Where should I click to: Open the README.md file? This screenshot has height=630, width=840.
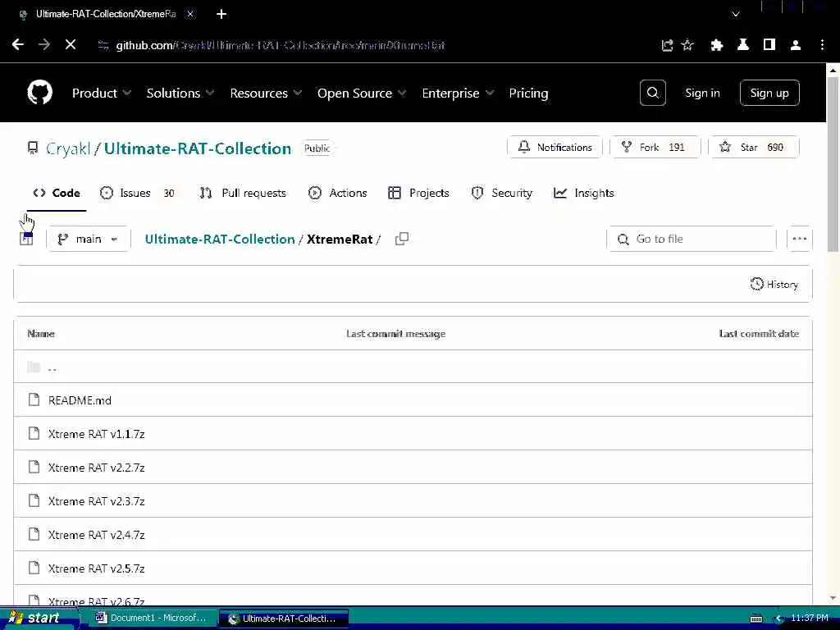80,400
